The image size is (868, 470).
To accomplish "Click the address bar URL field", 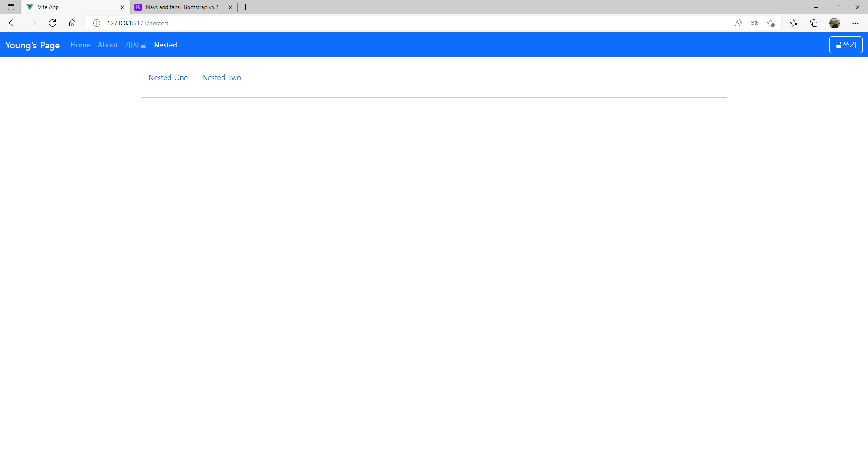I will [x=407, y=23].
